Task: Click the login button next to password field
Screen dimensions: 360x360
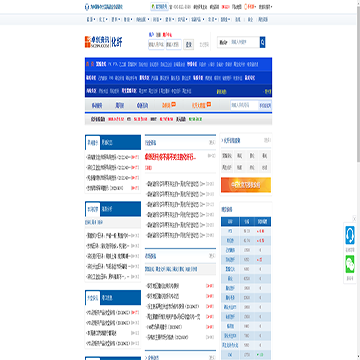Action: pos(189,44)
